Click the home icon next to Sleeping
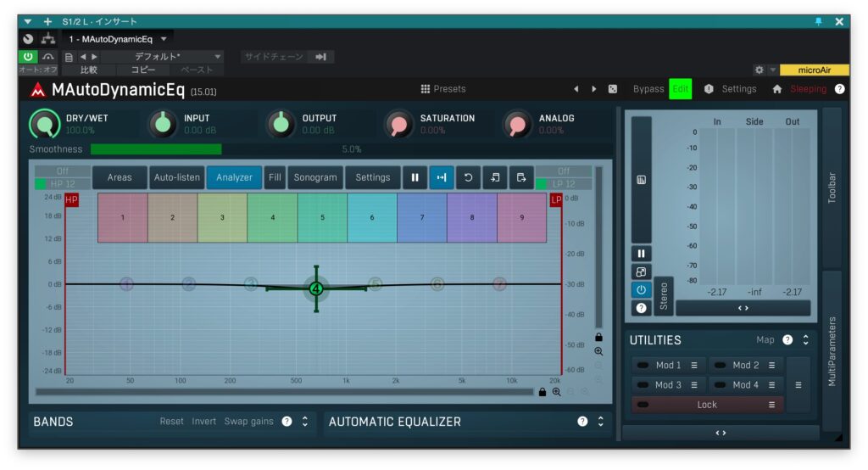 coord(776,89)
